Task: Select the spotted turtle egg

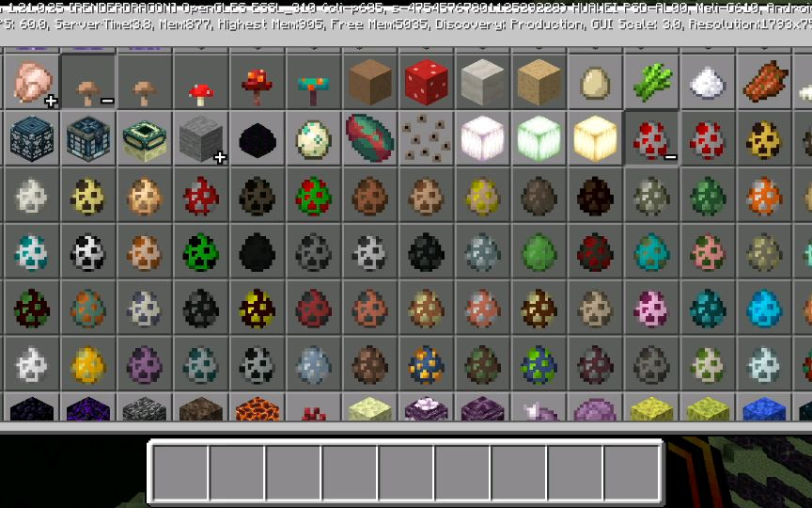Action: click(313, 138)
